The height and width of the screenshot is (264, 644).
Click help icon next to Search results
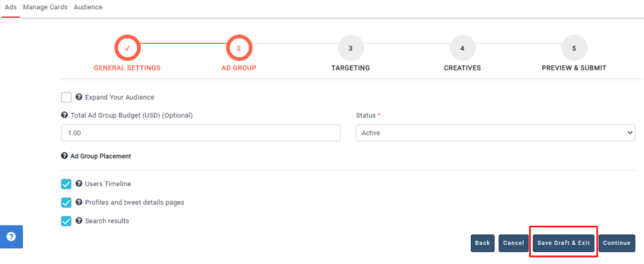79,221
